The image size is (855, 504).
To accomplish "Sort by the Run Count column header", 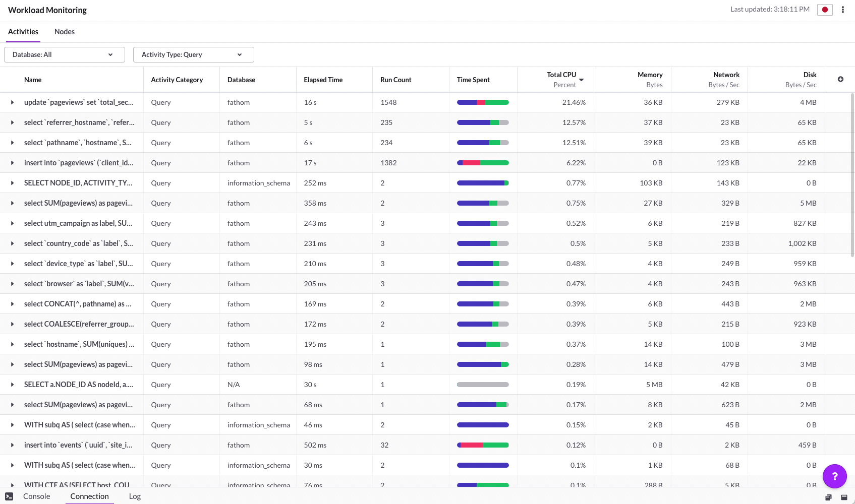I will [395, 80].
